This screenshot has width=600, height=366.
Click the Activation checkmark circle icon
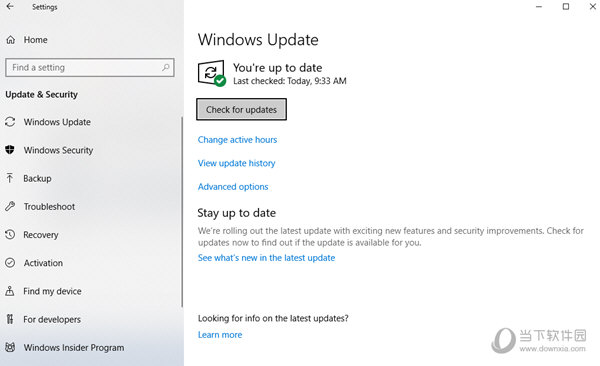10,263
